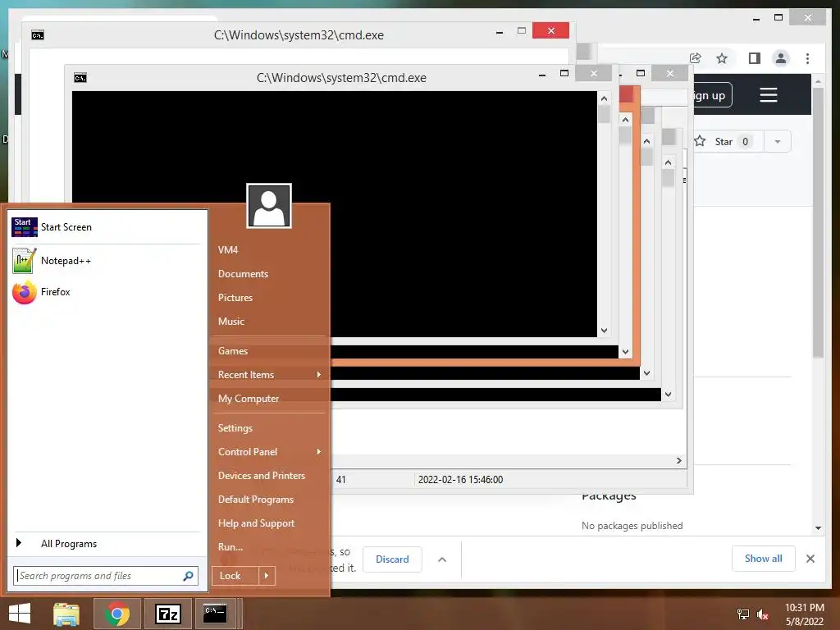This screenshot has width=840, height=630.
Task: Bookmark this page with the star icon
Action: point(722,58)
